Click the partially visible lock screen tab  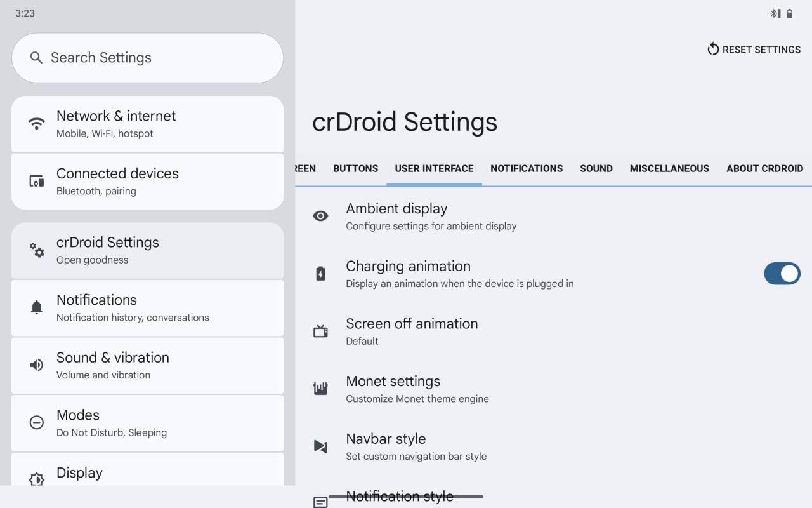tap(306, 169)
